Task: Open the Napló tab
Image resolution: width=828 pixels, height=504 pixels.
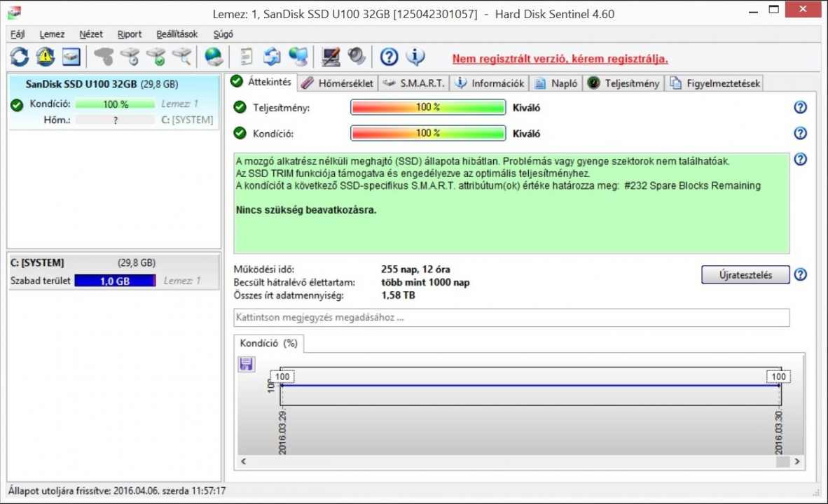Action: [x=557, y=83]
